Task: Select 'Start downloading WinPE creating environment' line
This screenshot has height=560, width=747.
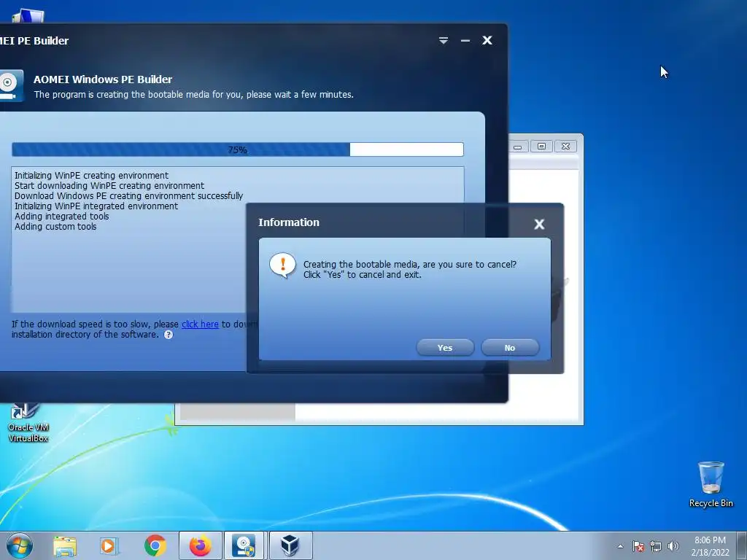Action: 109,186
